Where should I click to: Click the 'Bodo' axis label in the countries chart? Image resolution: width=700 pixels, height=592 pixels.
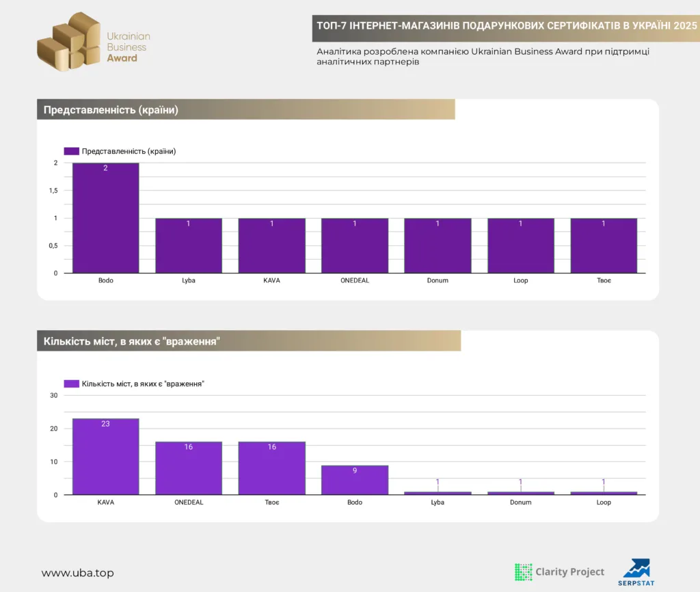click(x=106, y=280)
